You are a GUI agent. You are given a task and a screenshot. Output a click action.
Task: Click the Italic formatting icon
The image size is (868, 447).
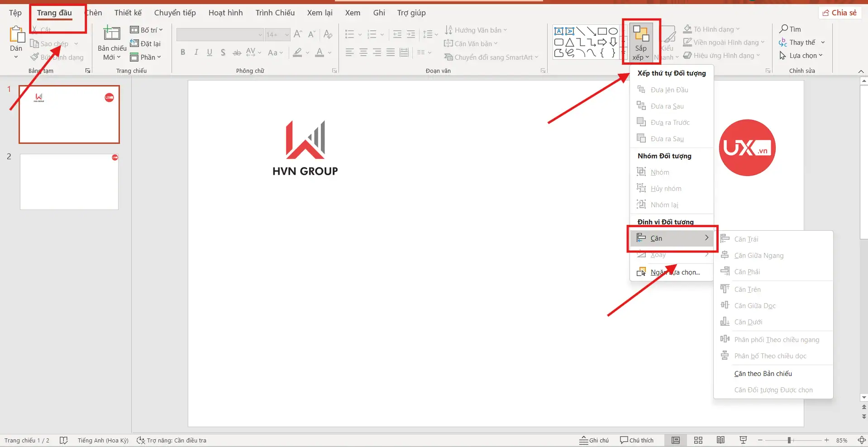(196, 52)
